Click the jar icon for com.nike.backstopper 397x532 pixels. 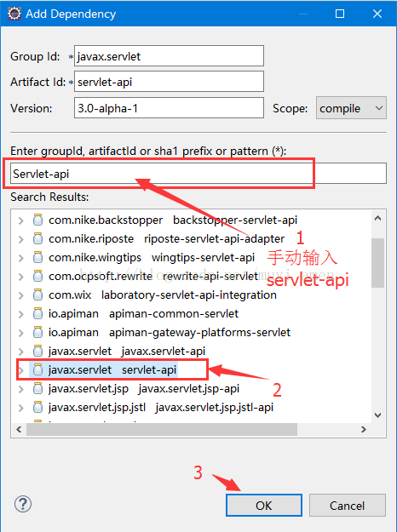point(37,220)
